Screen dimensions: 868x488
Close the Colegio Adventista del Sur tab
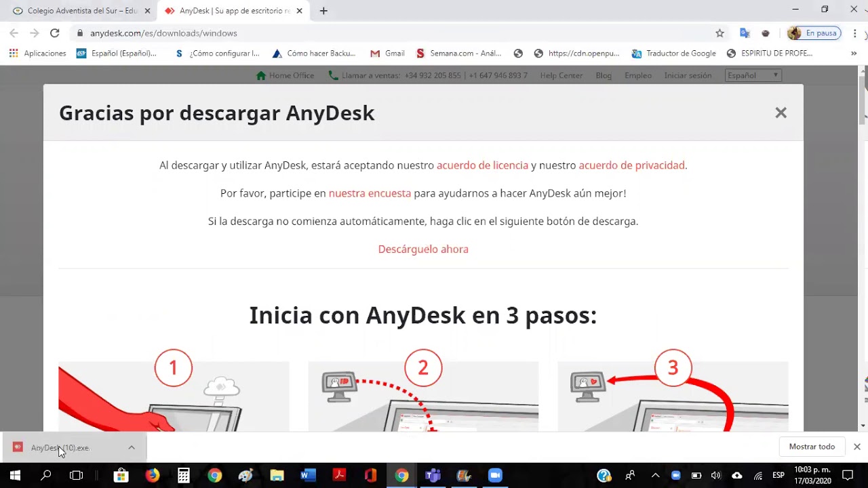(147, 11)
